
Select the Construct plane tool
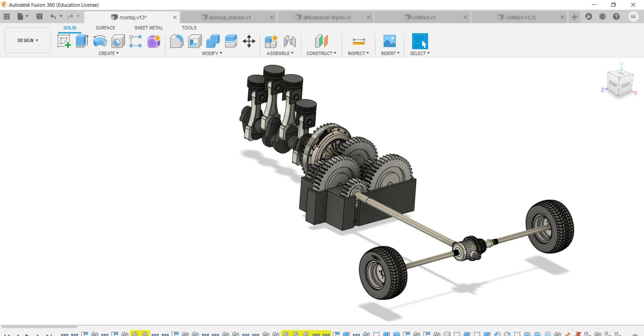321,41
